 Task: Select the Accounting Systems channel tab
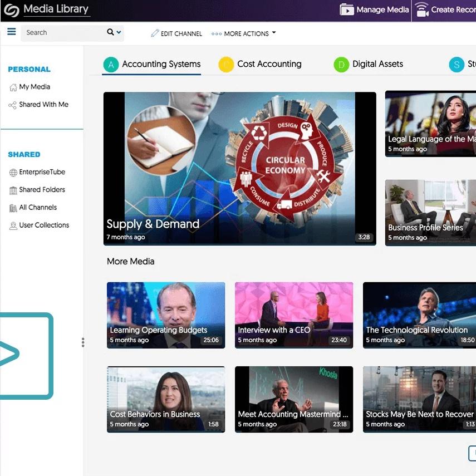pyautogui.click(x=161, y=64)
